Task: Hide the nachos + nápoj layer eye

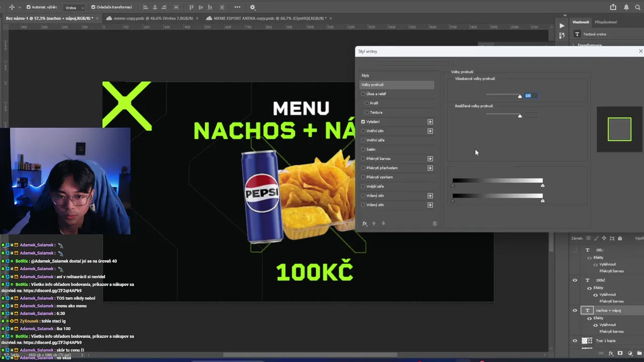Action: pyautogui.click(x=575, y=310)
